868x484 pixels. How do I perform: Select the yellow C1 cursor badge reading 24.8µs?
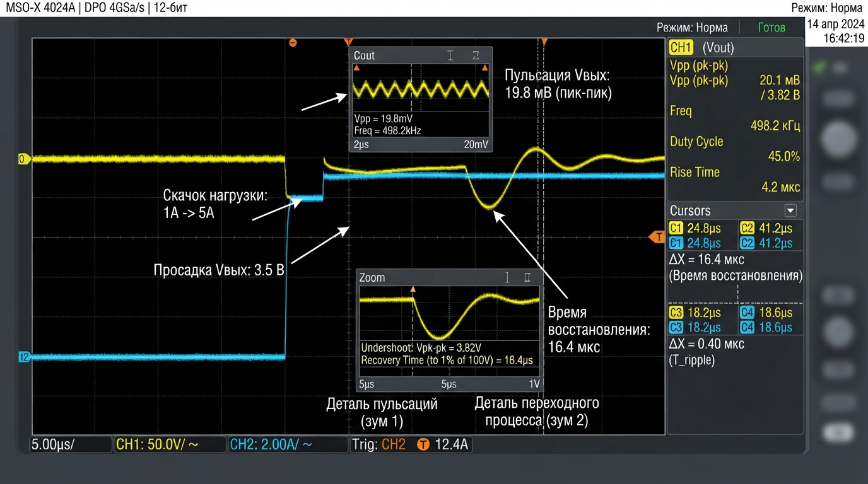click(x=676, y=229)
